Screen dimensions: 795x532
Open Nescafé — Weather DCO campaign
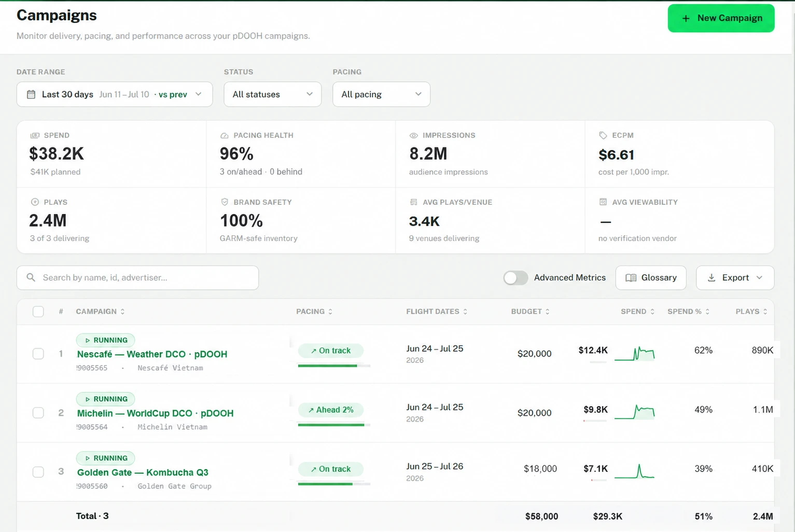coord(152,354)
